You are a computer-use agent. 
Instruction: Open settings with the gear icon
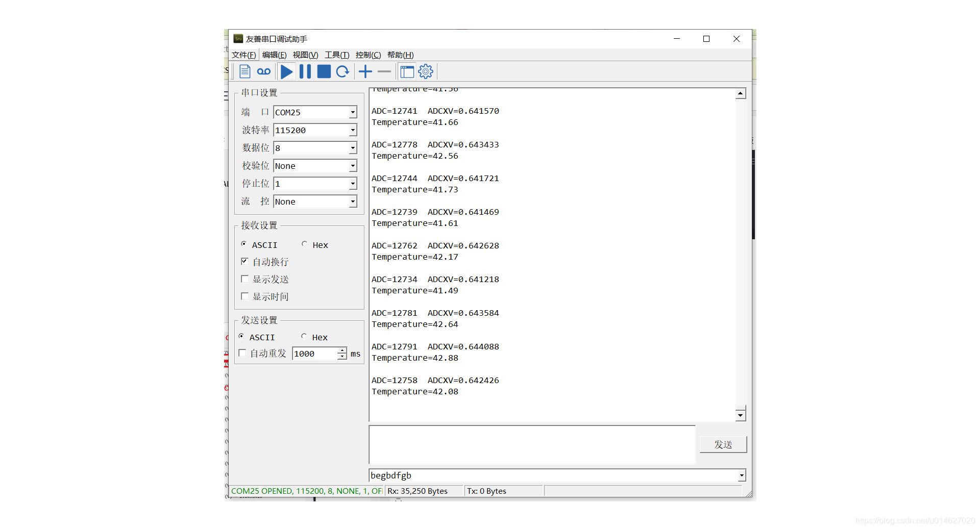tap(426, 71)
